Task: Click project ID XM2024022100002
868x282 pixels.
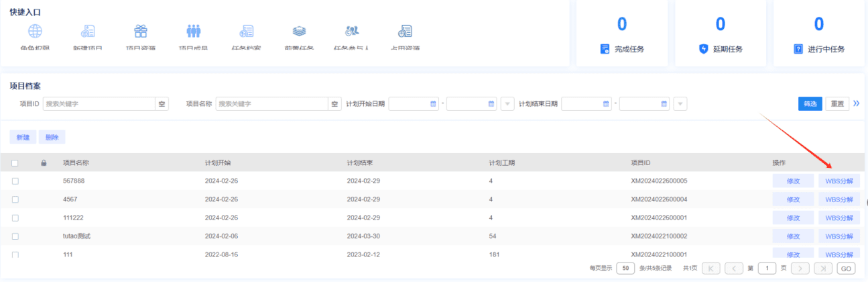Action: pos(659,236)
